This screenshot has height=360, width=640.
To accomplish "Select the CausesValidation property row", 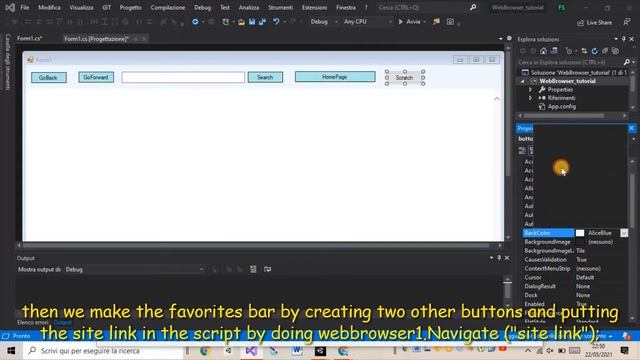I will click(x=575, y=260).
